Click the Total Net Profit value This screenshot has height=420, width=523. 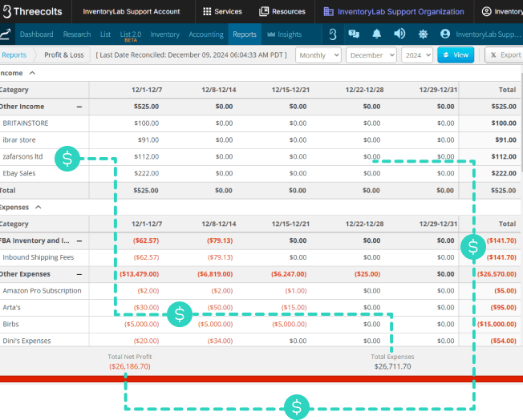pyautogui.click(x=130, y=366)
